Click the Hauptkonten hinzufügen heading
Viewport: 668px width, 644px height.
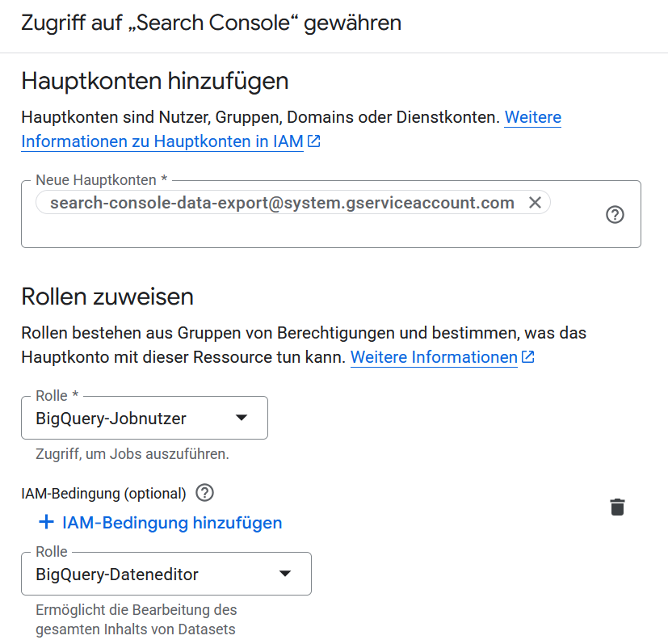tap(155, 81)
